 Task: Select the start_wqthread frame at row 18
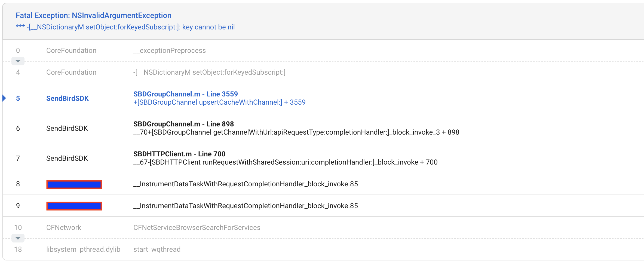[157, 250]
